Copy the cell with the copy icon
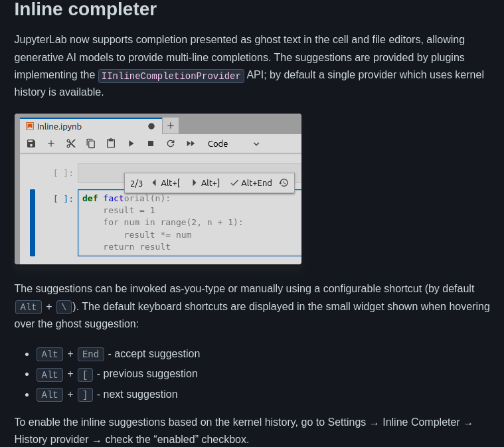Screen dimensions: 504x447 [91, 143]
